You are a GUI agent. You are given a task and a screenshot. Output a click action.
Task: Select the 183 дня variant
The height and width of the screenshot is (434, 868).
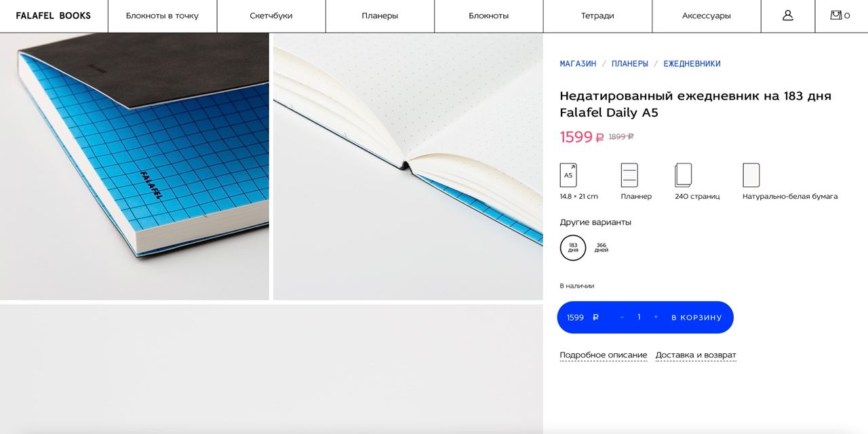[x=573, y=248]
